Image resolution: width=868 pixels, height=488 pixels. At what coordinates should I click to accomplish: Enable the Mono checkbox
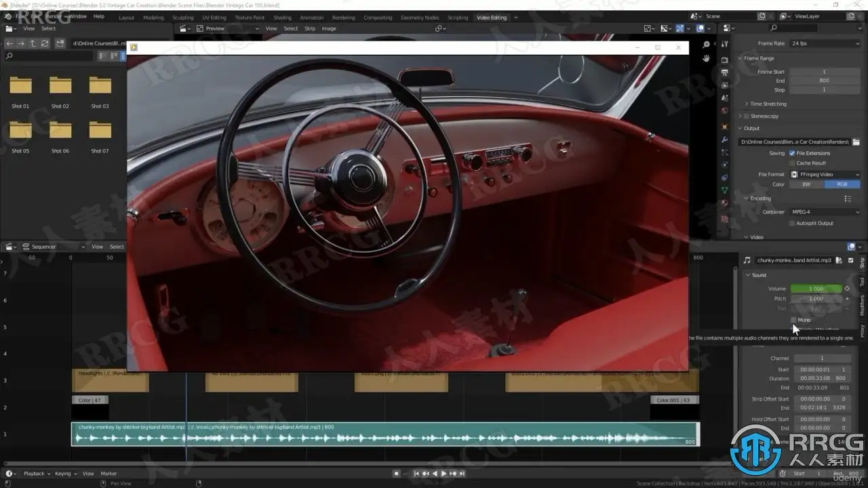794,320
